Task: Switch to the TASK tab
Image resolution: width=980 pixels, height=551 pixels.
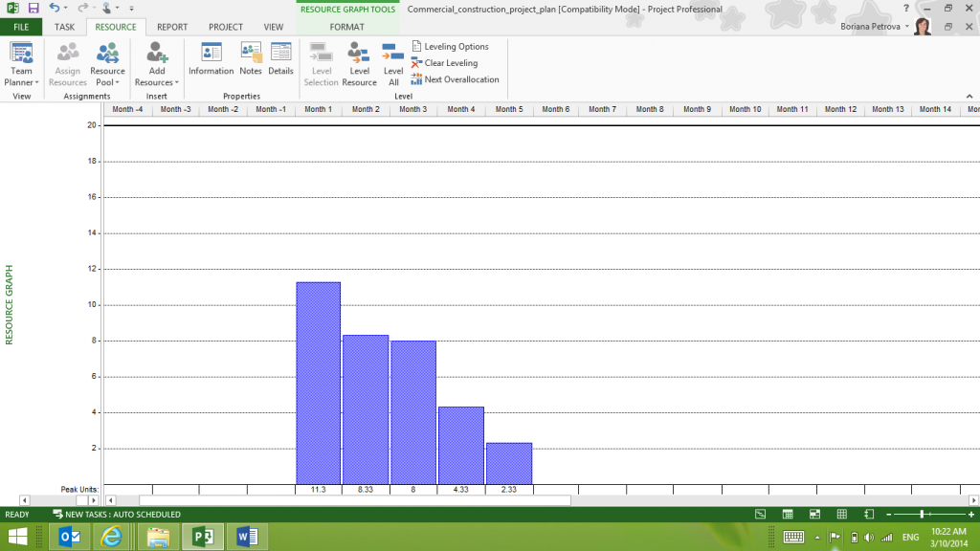Action: pyautogui.click(x=64, y=27)
